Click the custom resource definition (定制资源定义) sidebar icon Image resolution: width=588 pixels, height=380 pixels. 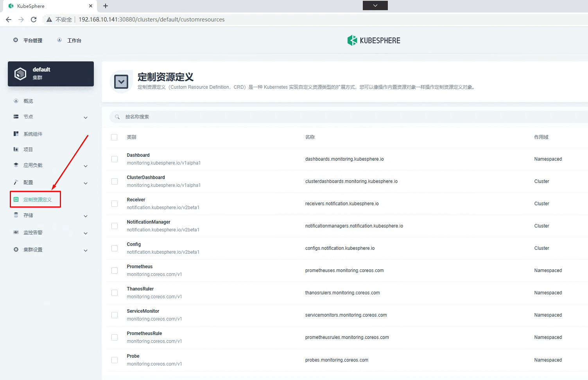[16, 199]
